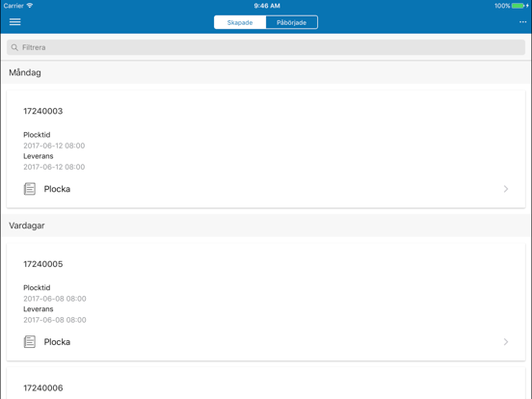
Task: Click Plocktid date 2017-06-12 08:00
Action: coord(54,146)
